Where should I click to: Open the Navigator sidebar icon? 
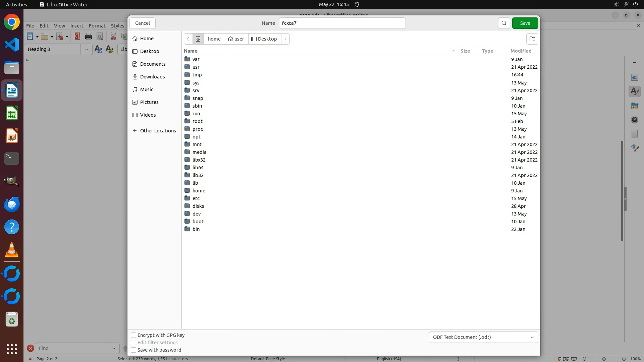click(634, 120)
